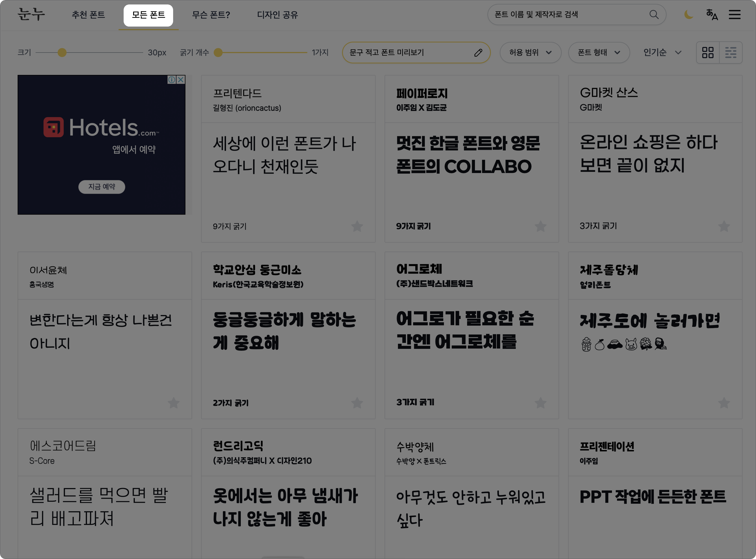This screenshot has width=756, height=559.
Task: Click author (주)샌드박스네트워크
Action: point(435,284)
